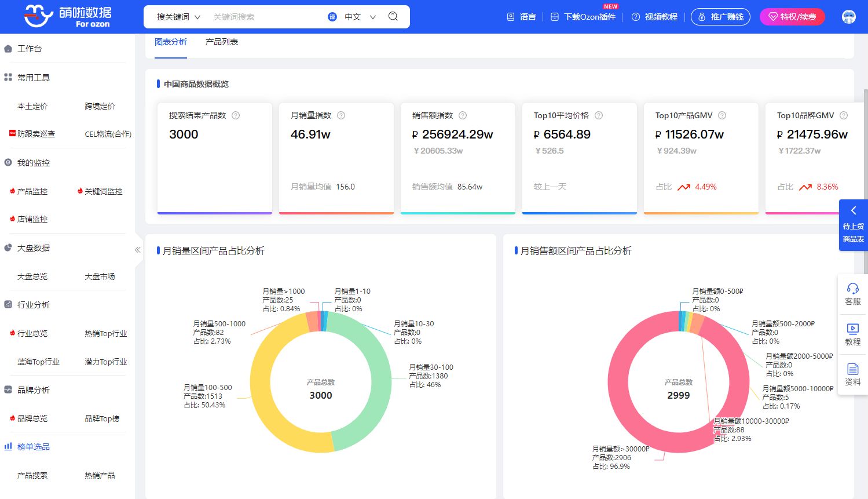Click the 行业分析 section icon

(x=8, y=304)
